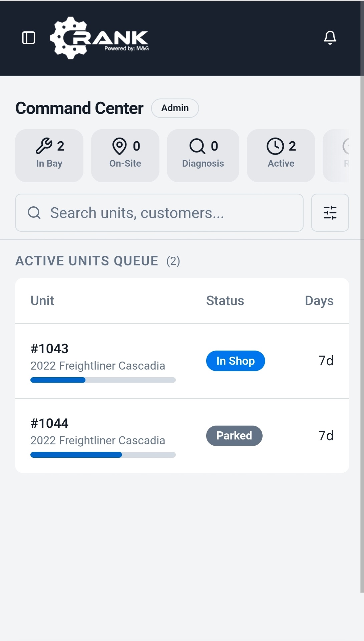Click the search magnifier icon

[34, 213]
